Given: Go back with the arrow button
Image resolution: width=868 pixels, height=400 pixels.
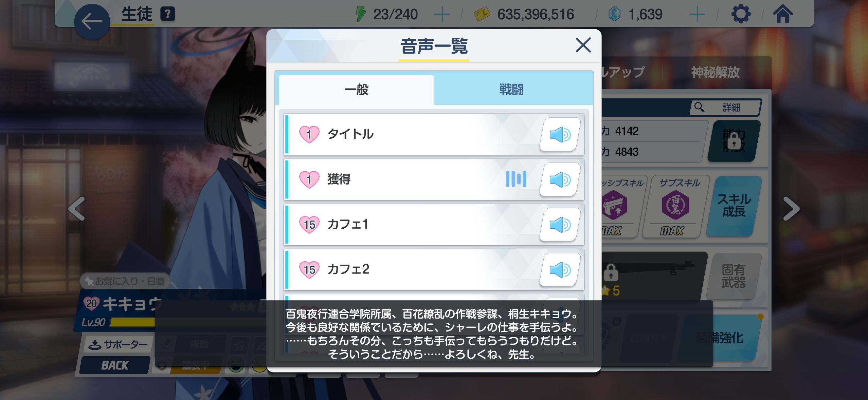Looking at the screenshot, I should click(92, 22).
